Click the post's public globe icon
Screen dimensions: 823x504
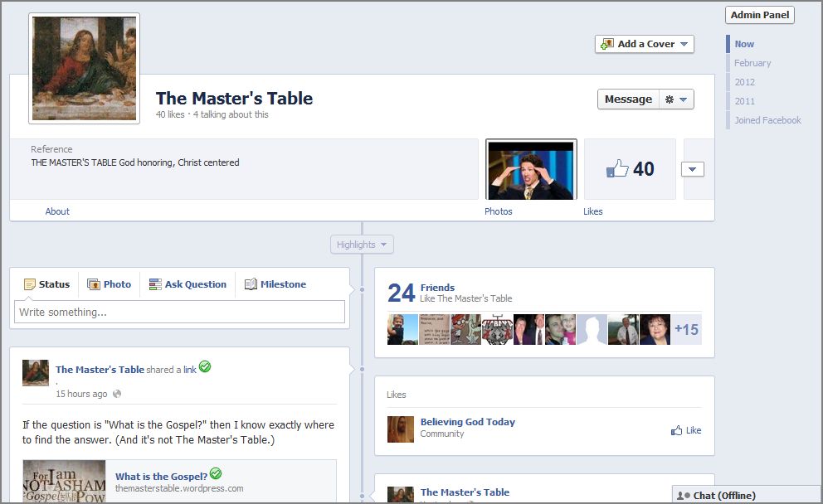coord(117,394)
